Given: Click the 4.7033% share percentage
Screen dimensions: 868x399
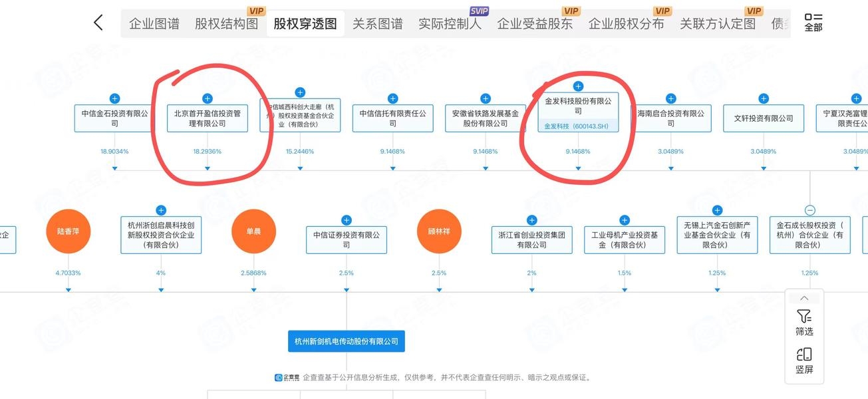Looking at the screenshot, I should click(68, 273).
